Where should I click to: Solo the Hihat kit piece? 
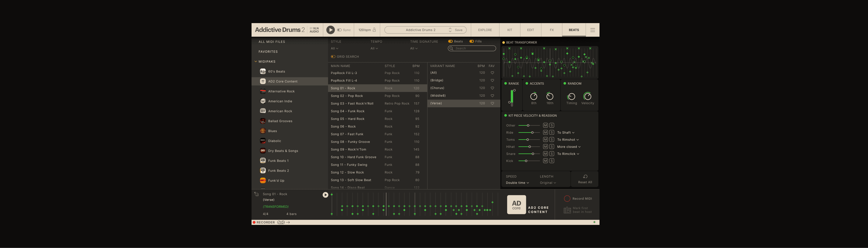[552, 147]
